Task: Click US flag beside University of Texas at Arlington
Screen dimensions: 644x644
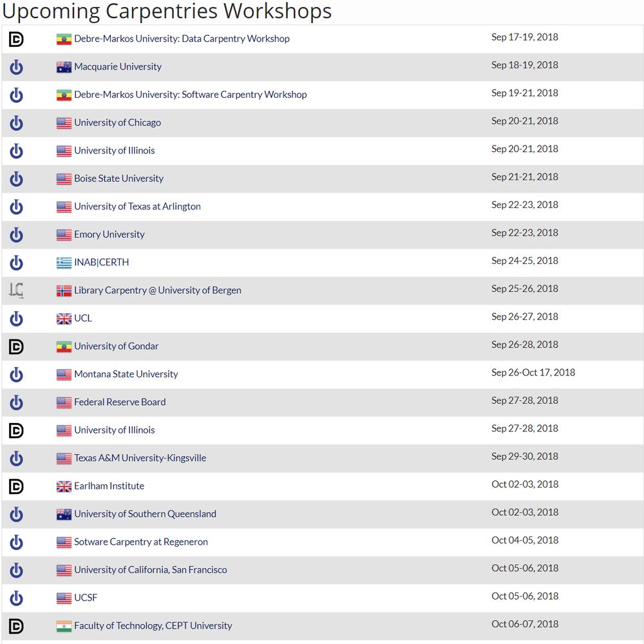Action: pyautogui.click(x=64, y=207)
